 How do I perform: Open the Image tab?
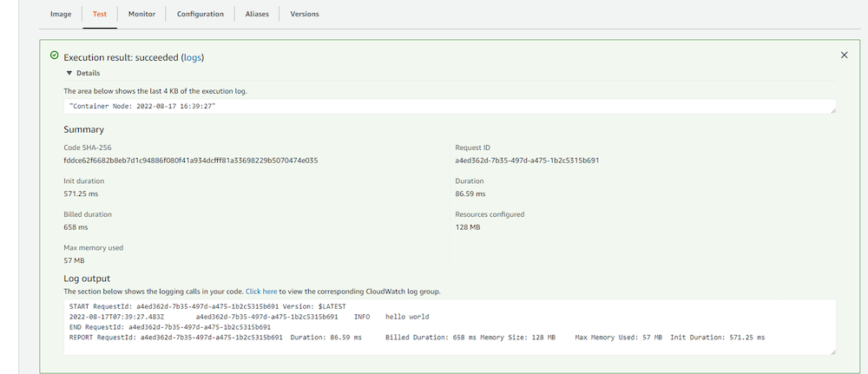coord(60,14)
